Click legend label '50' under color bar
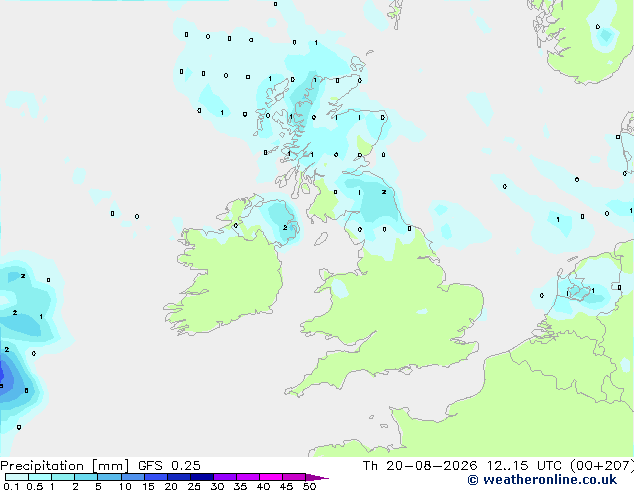 [x=309, y=486]
